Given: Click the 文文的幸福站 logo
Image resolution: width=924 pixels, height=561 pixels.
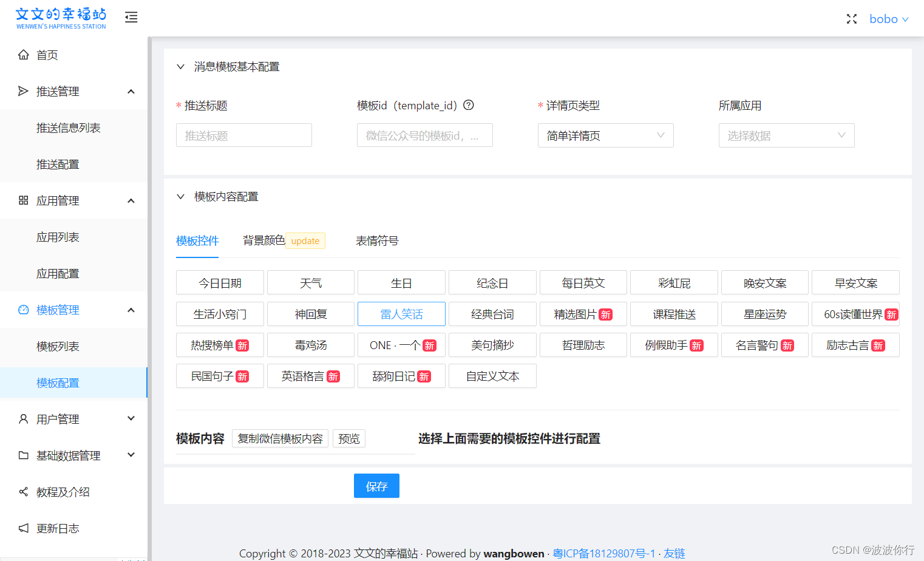Looking at the screenshot, I should tap(61, 18).
